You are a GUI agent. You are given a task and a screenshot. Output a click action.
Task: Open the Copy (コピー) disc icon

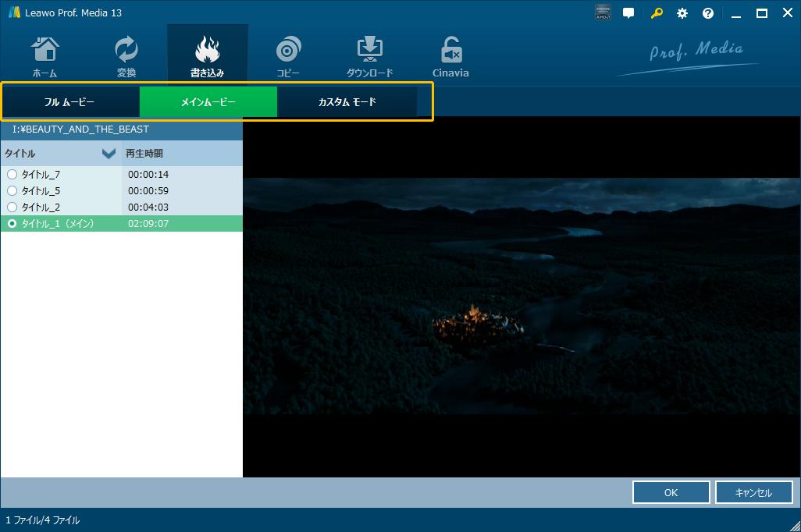[288, 51]
